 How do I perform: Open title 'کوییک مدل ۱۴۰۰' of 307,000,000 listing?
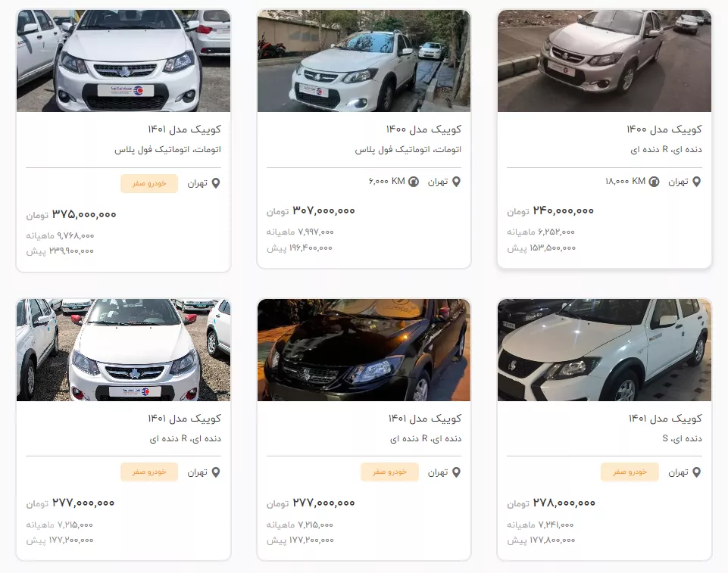tap(424, 129)
